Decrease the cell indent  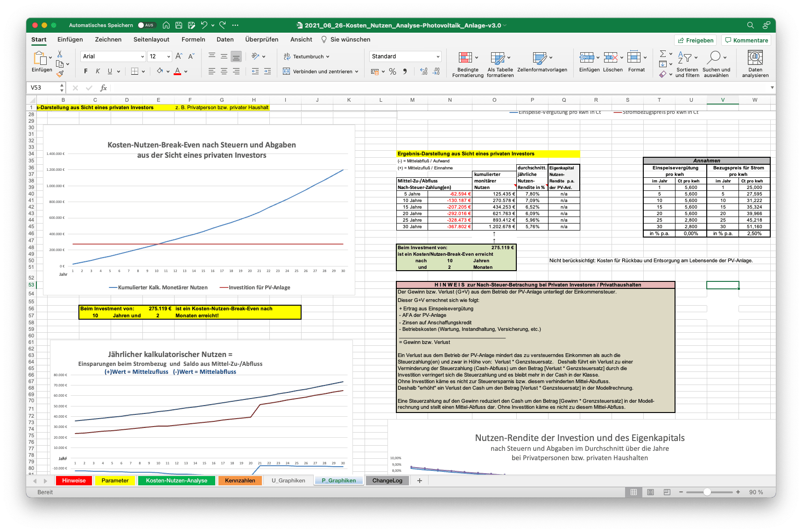[x=255, y=71]
